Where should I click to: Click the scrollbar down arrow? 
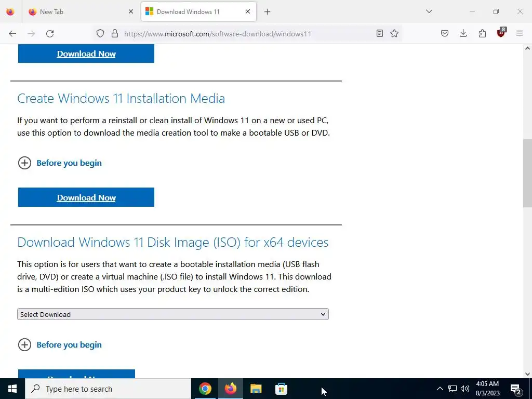tap(527, 374)
